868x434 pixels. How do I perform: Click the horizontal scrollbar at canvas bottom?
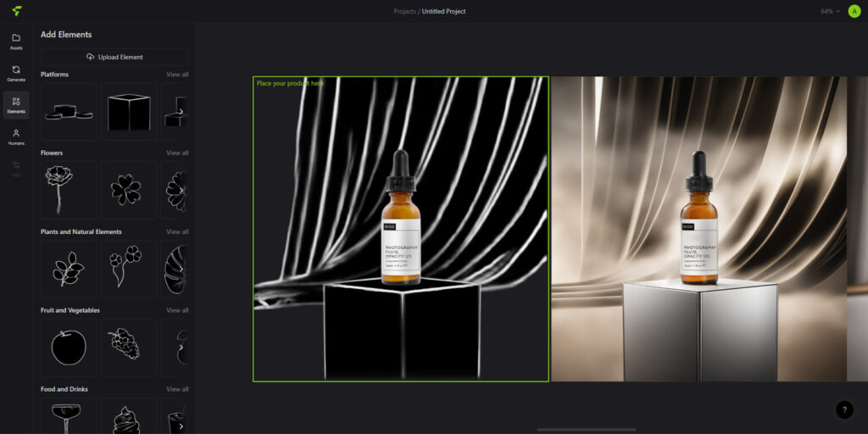(587, 430)
